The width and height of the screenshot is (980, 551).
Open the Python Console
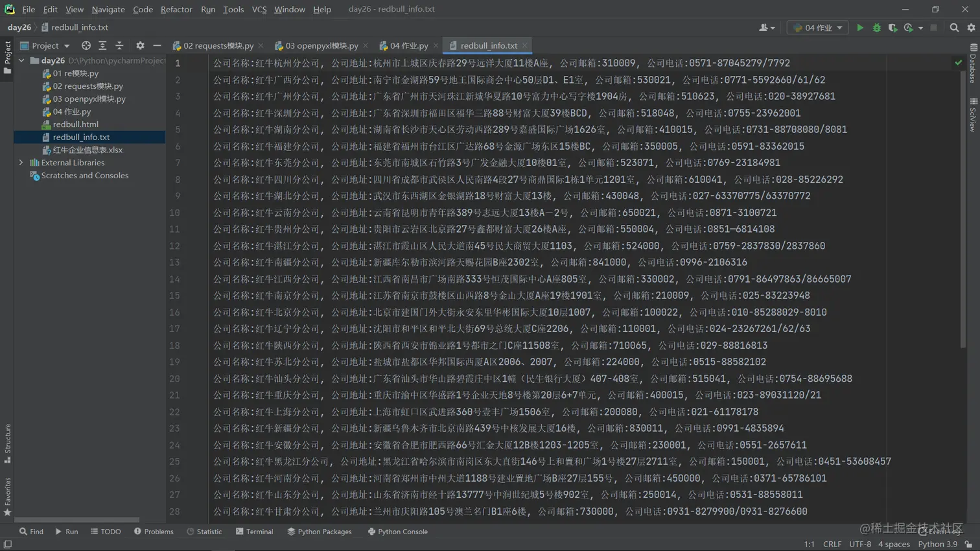pyautogui.click(x=397, y=532)
